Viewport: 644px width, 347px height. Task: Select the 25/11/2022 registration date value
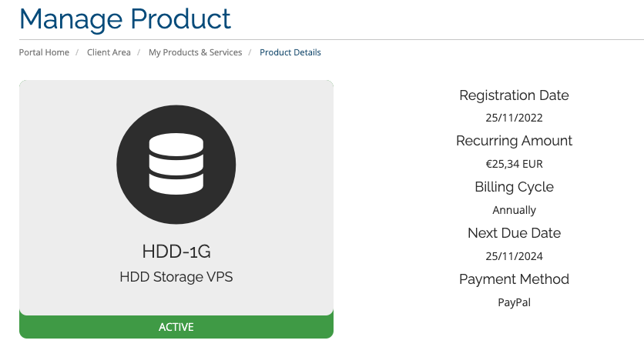coord(514,118)
